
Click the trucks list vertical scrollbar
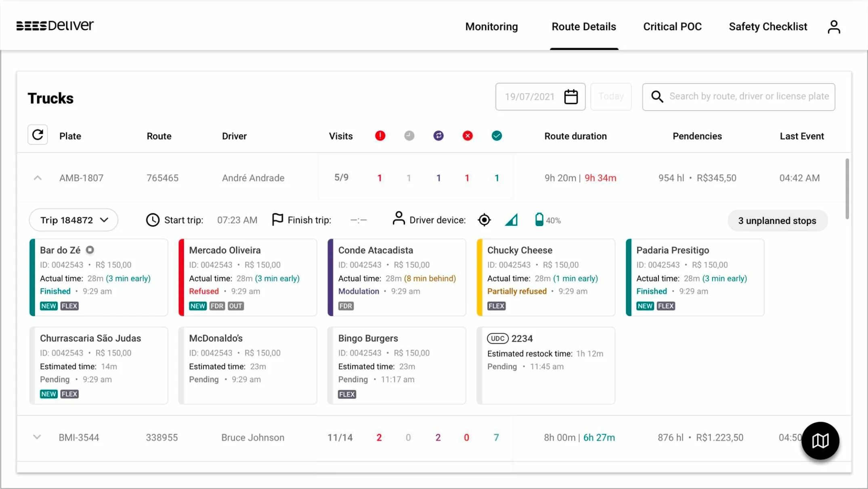(847, 189)
